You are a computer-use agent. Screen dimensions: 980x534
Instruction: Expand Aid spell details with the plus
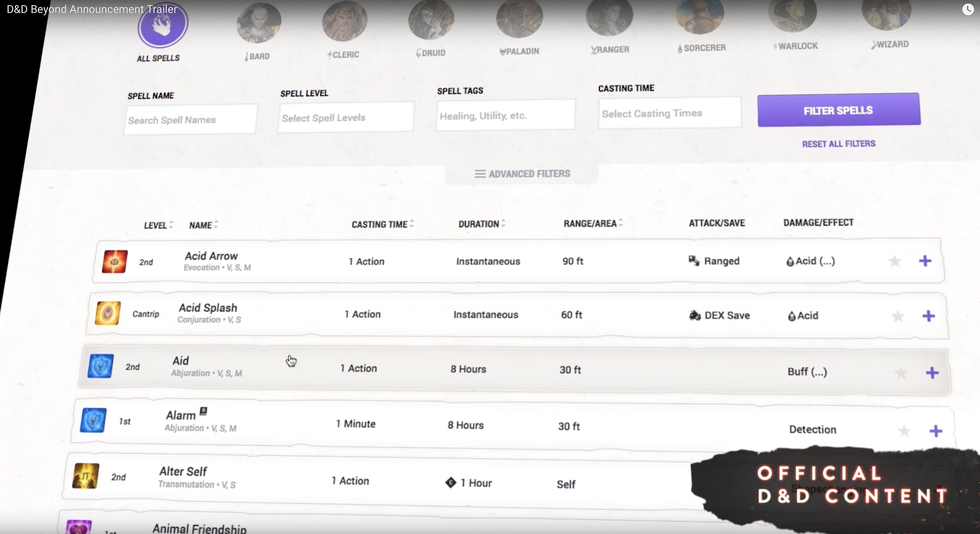point(932,373)
